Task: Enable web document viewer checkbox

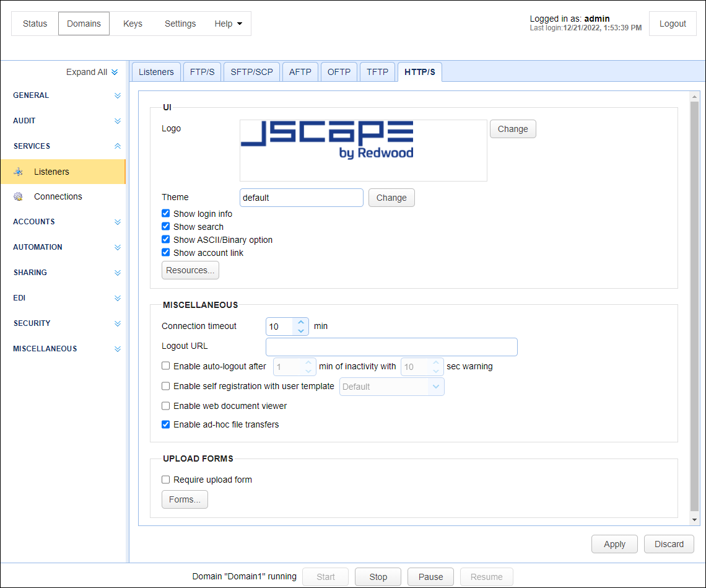Action: [166, 406]
